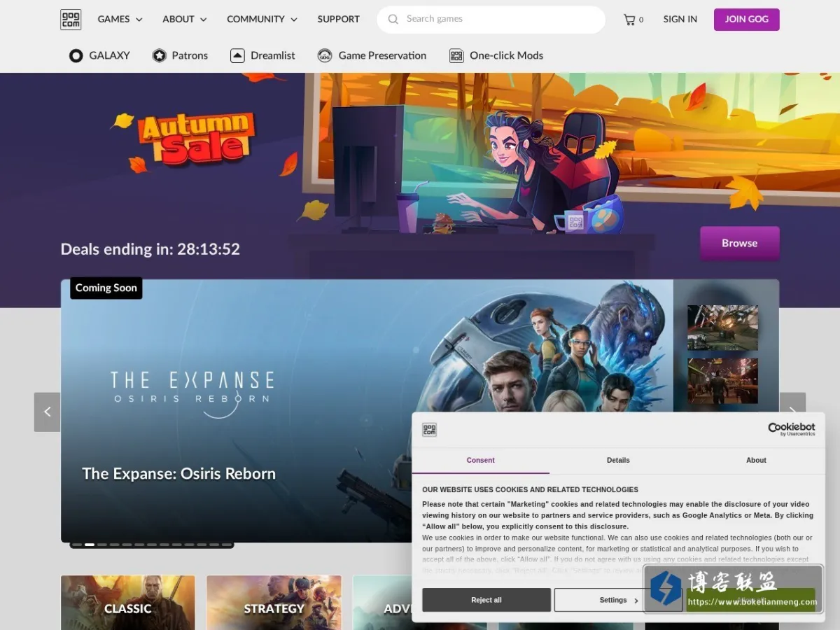Expand the GAMES menu
840x630 pixels.
click(x=120, y=19)
